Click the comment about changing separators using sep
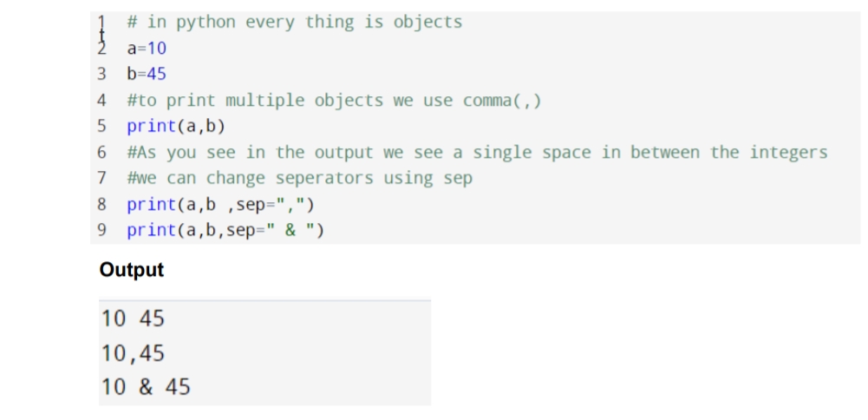This screenshot has width=868, height=420. (299, 178)
